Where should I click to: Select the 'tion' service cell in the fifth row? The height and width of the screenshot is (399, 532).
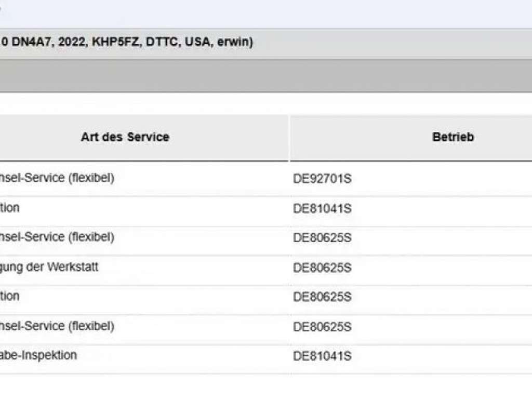coord(10,296)
